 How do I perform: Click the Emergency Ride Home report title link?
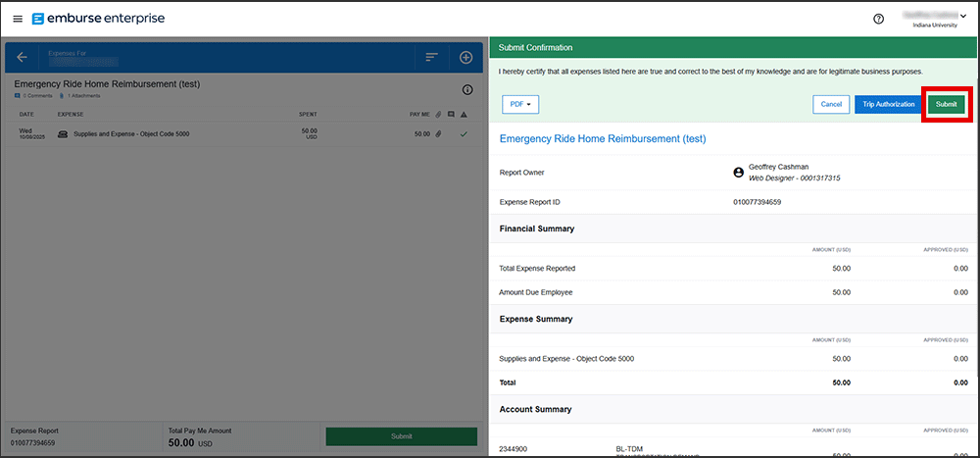tap(602, 139)
